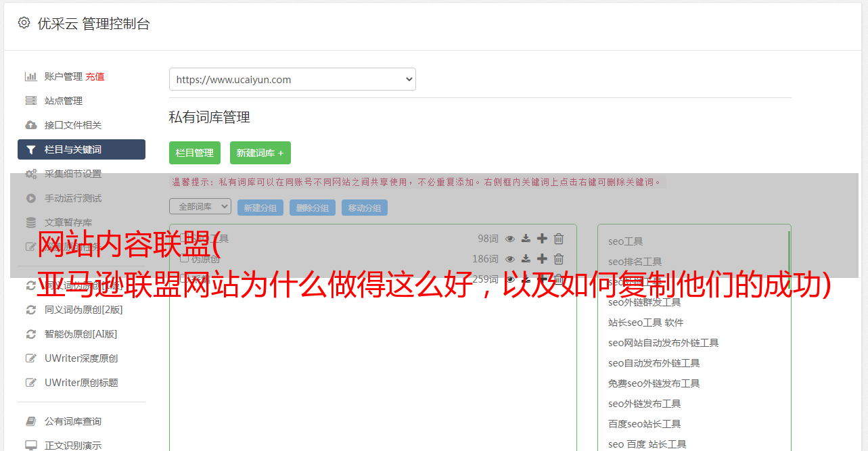Tick the checkbox next to 伪原创
868x451 pixels.
(184, 259)
